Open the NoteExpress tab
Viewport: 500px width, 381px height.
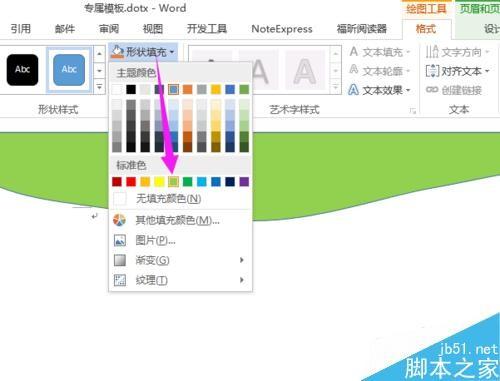point(282,29)
